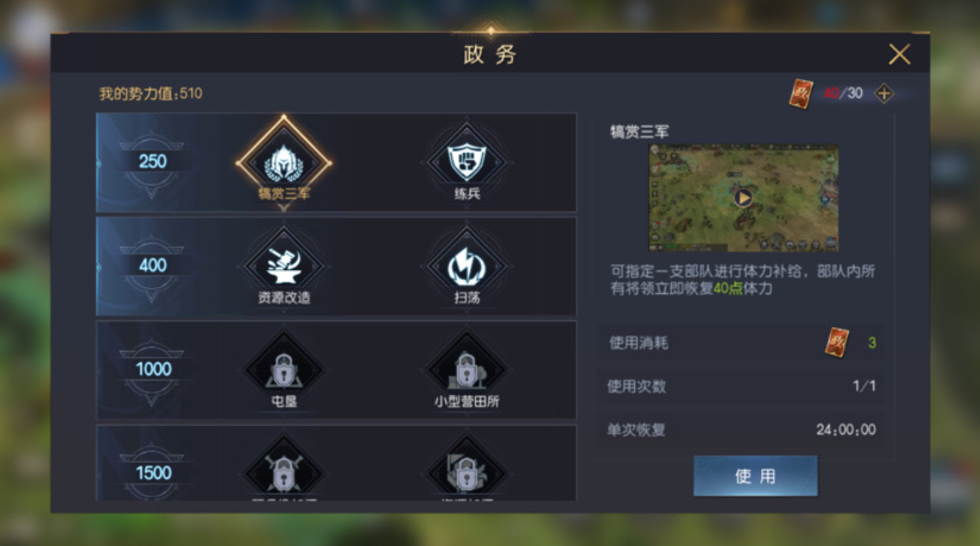The image size is (980, 546).
Task: Choose the 资源改造 hammer anvil icon
Action: (x=284, y=265)
